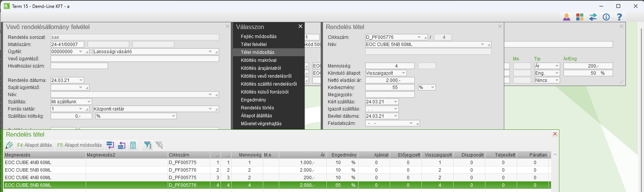Open Ügyfél code dropdown arrow

[x=81, y=52]
